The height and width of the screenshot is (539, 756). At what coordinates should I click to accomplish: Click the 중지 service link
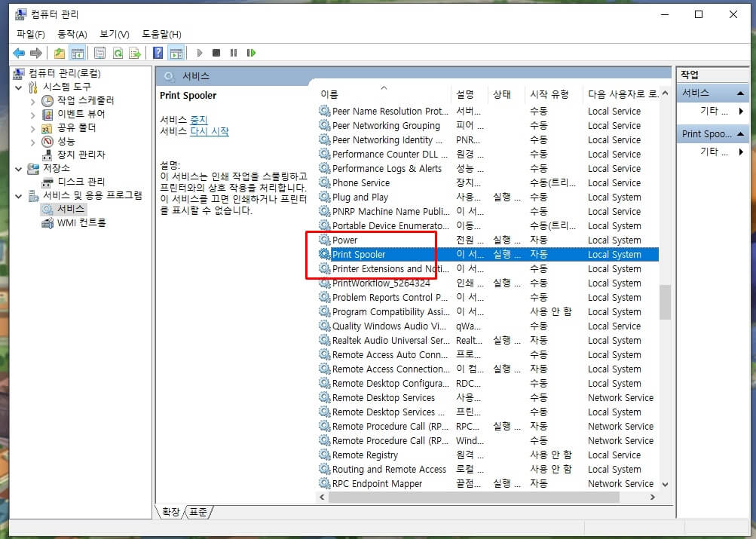tap(199, 119)
